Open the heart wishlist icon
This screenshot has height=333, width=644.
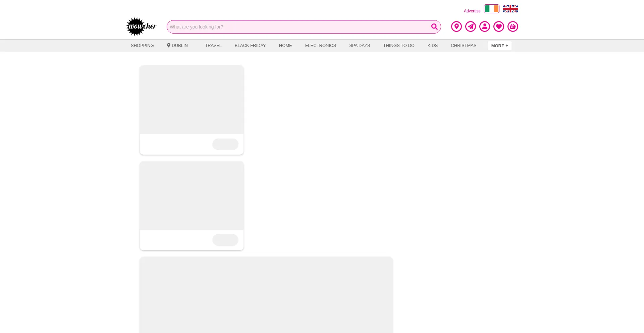tap(498, 26)
